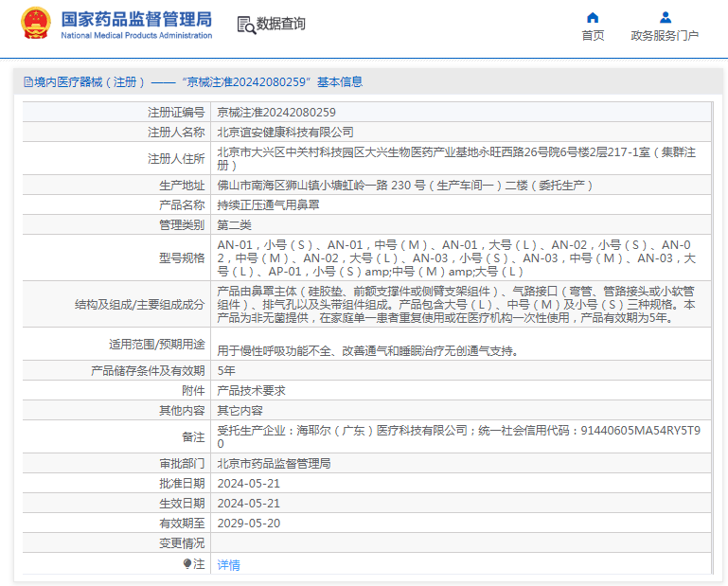Click the 批准日期 value 2024-05-21
This screenshot has height=586, width=728.
click(248, 484)
